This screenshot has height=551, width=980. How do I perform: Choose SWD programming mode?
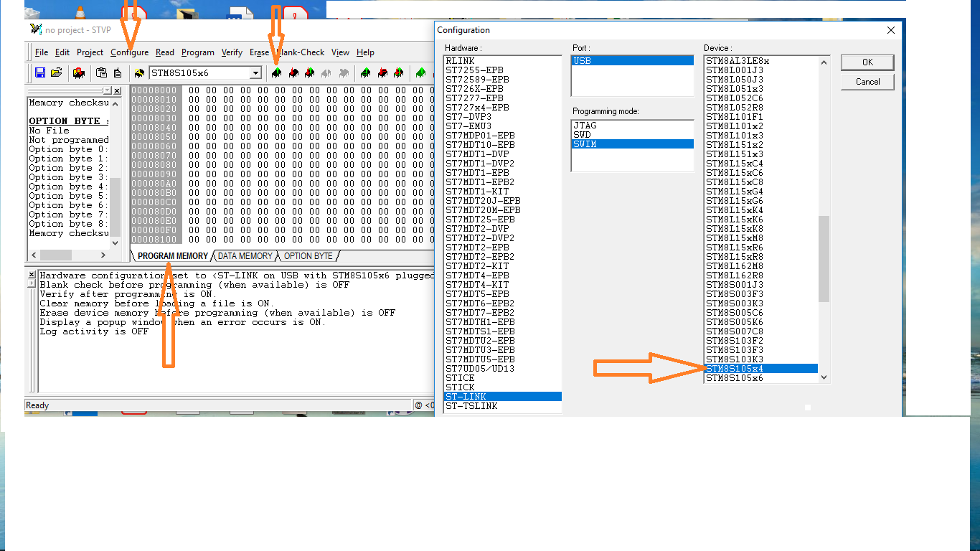(633, 135)
